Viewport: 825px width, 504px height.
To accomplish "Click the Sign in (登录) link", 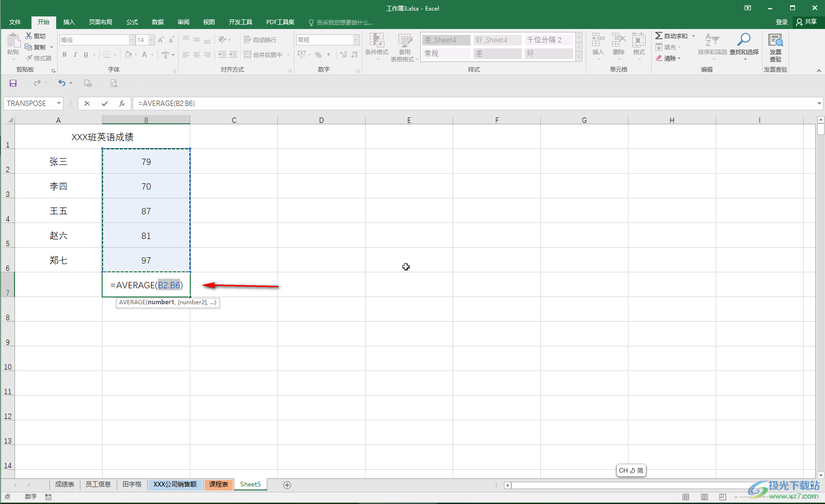I will (781, 22).
